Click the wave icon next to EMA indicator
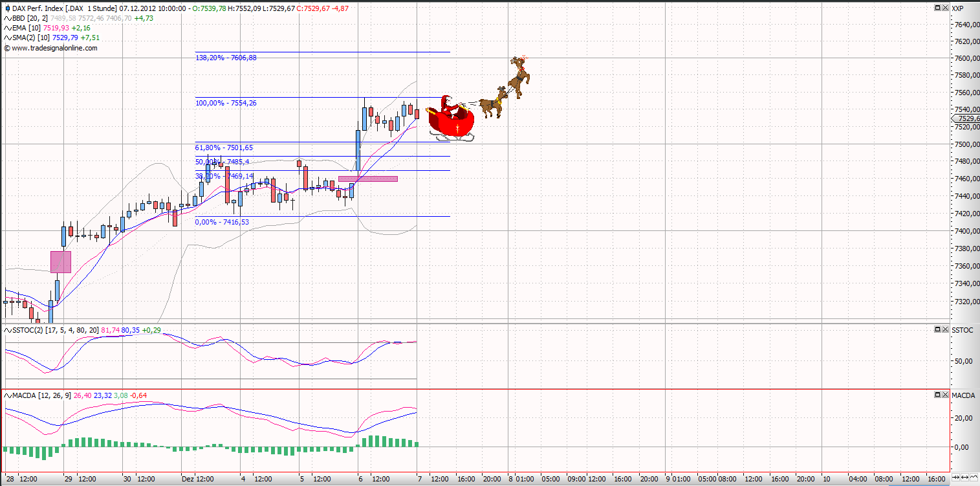 pyautogui.click(x=8, y=28)
